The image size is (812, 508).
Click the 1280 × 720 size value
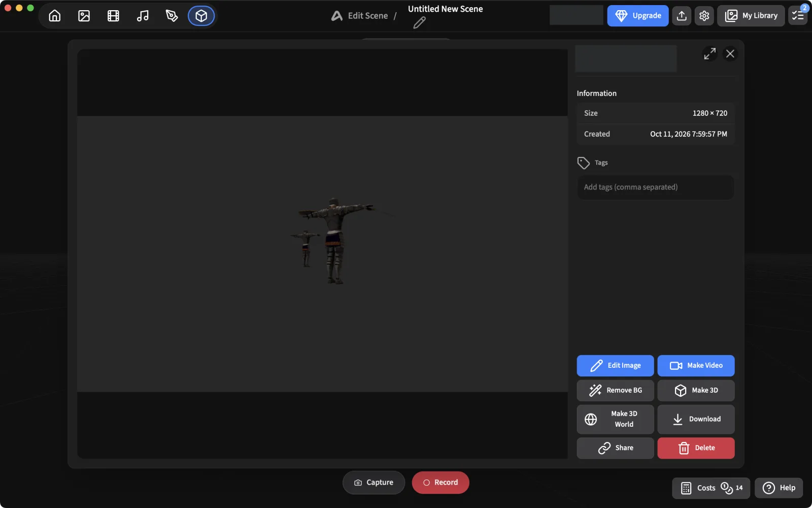[x=709, y=113]
